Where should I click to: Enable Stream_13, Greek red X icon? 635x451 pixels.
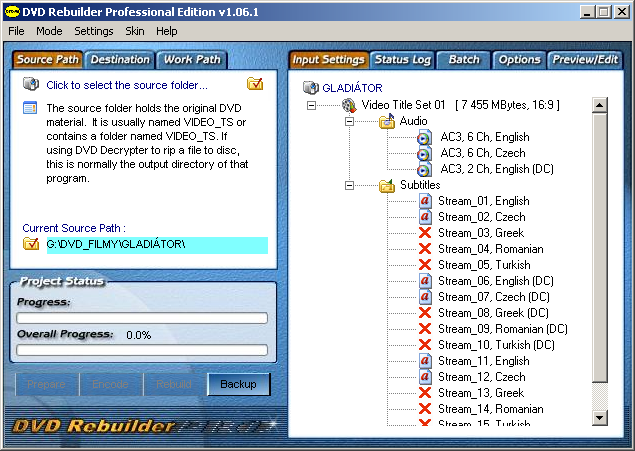coord(425,393)
